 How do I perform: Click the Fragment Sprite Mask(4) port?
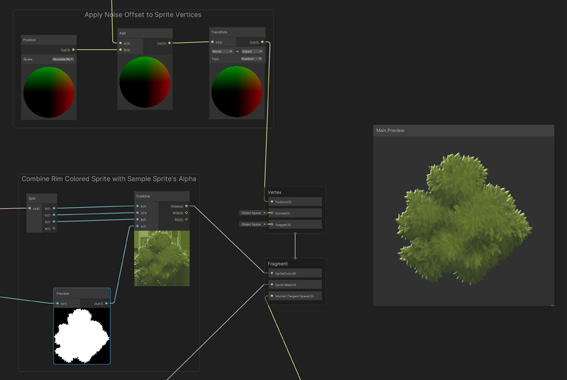pos(272,285)
